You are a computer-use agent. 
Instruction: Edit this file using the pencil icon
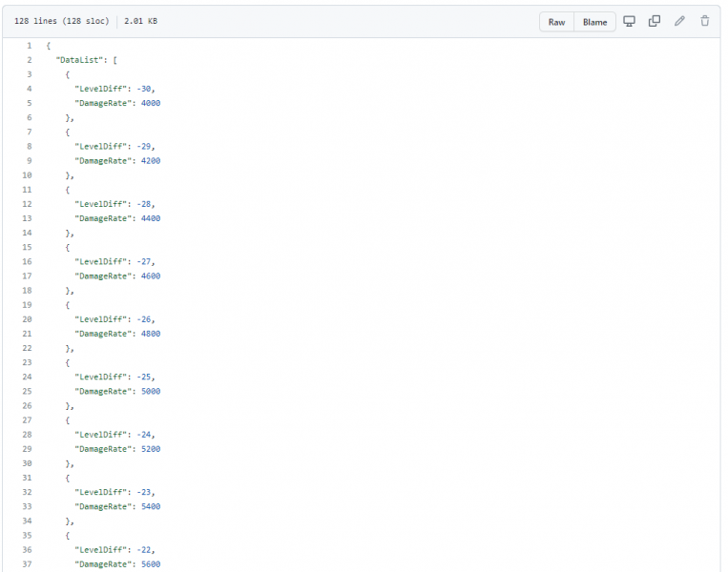tap(679, 21)
